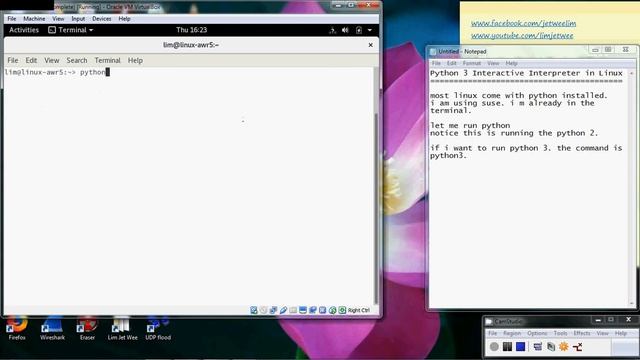This screenshot has width=640, height=360.
Task: Select the Eraser desktop shortcut
Action: click(x=87, y=328)
